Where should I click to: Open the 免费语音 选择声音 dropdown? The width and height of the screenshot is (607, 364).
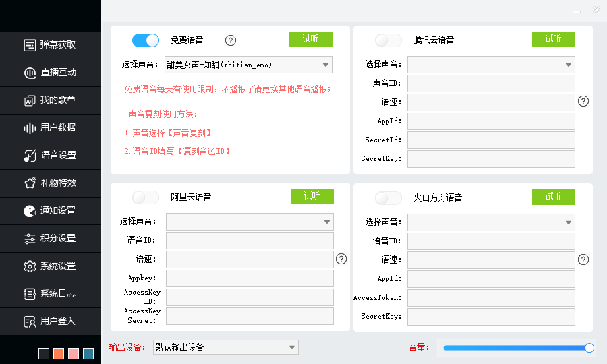coord(249,65)
